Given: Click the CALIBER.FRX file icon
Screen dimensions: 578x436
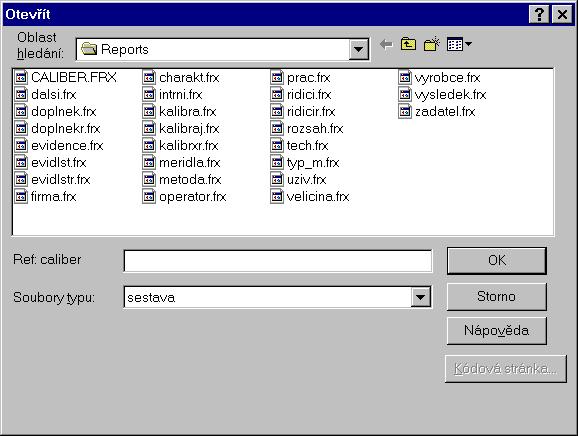Looking at the screenshot, I should pos(21,77).
